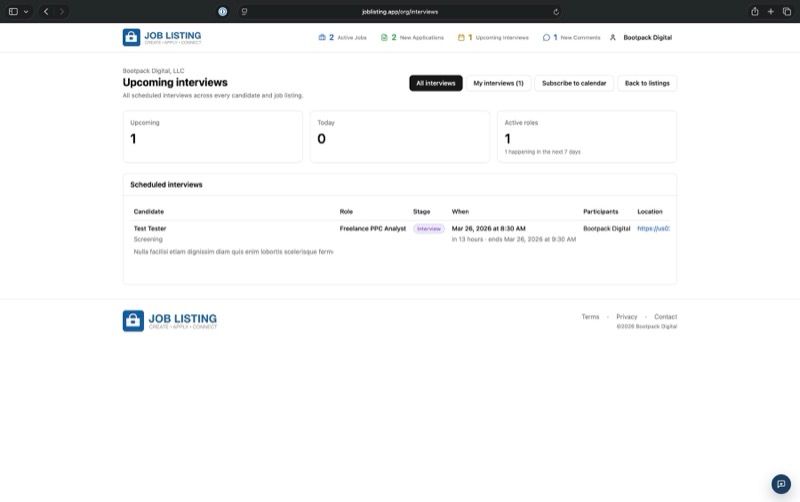Click the New Comments speech bubble icon
This screenshot has width=800, height=502.
pyautogui.click(x=546, y=37)
